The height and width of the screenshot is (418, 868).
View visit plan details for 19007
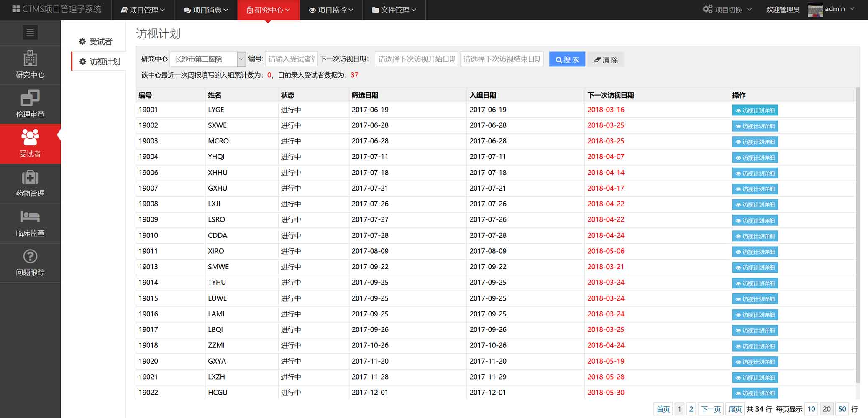point(755,189)
